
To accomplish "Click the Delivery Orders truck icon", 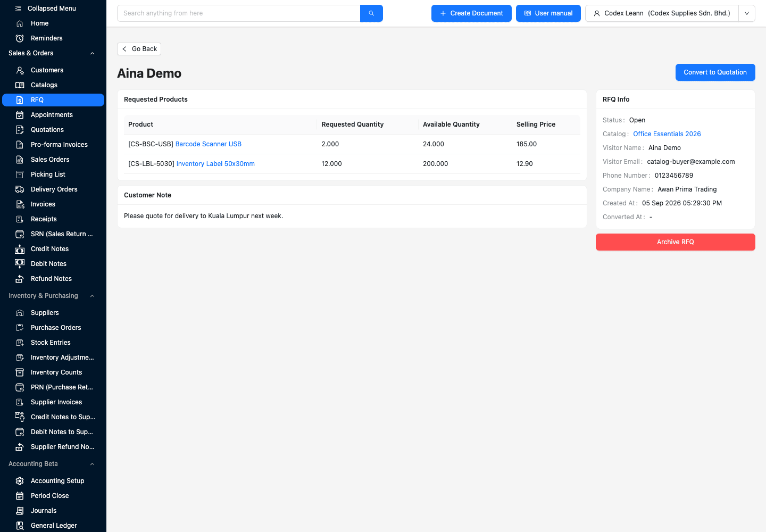I will tap(20, 189).
